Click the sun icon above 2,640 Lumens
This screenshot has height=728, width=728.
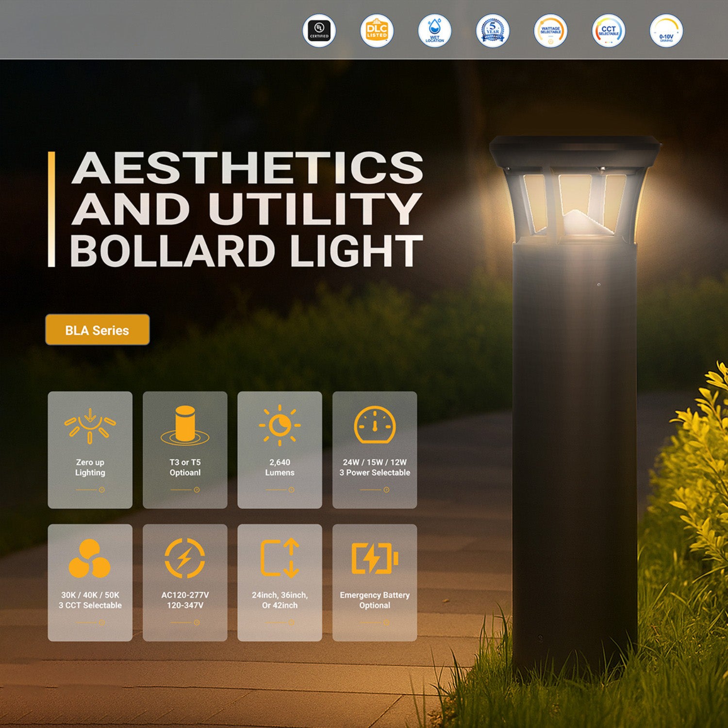[280, 426]
